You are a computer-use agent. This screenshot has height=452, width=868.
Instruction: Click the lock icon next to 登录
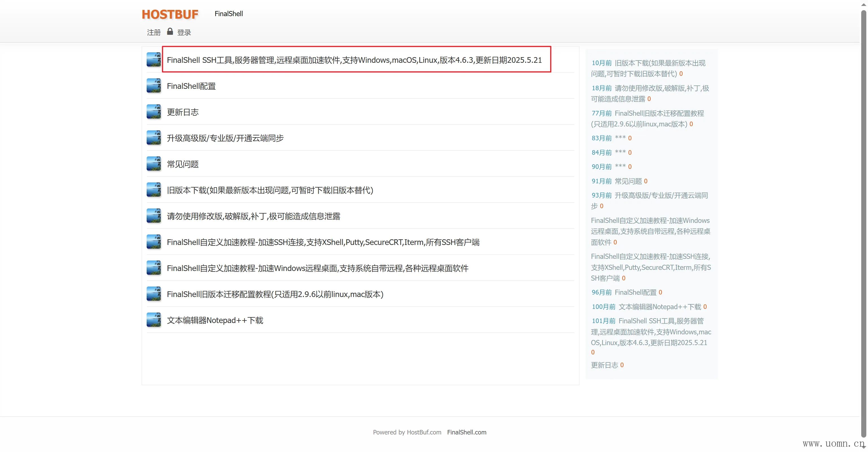pos(170,32)
